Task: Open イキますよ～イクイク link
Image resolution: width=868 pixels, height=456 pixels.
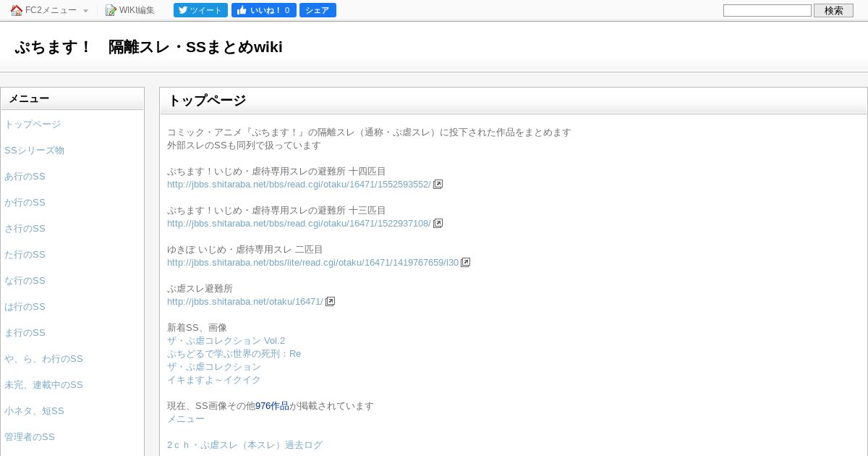Action: pyautogui.click(x=214, y=380)
